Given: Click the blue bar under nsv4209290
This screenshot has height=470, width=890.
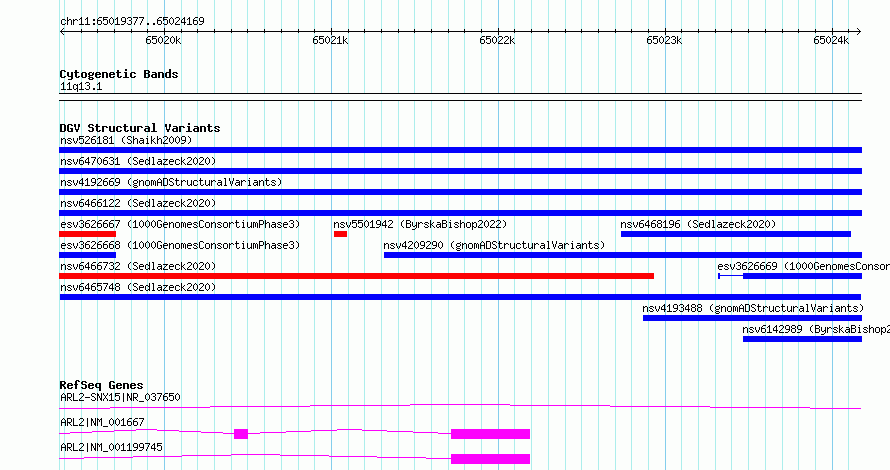Looking at the screenshot, I should (x=623, y=255).
